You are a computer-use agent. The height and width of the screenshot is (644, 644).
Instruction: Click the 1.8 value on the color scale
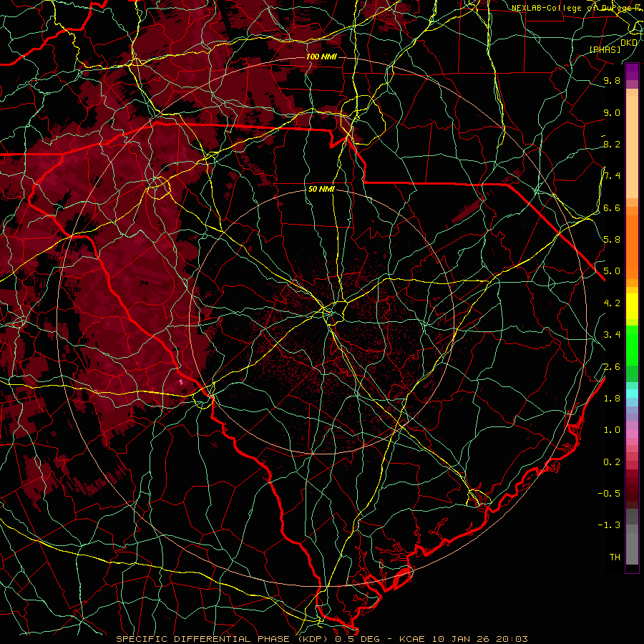[612, 398]
